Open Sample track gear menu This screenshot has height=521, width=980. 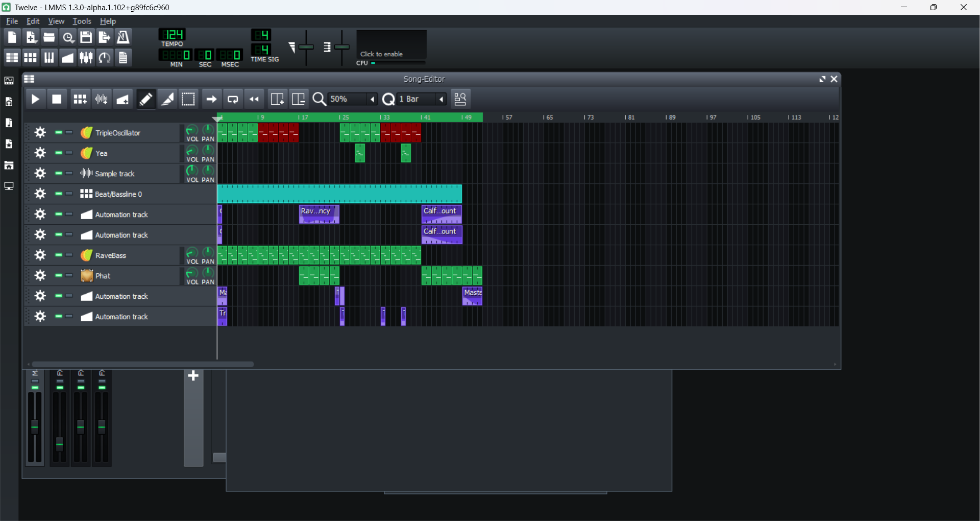pos(40,174)
